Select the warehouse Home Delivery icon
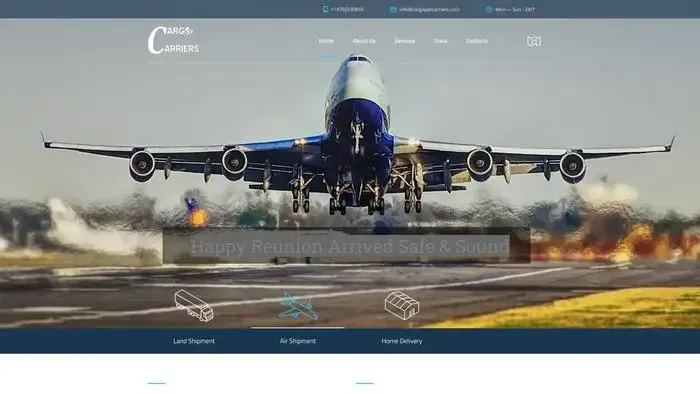 402,306
